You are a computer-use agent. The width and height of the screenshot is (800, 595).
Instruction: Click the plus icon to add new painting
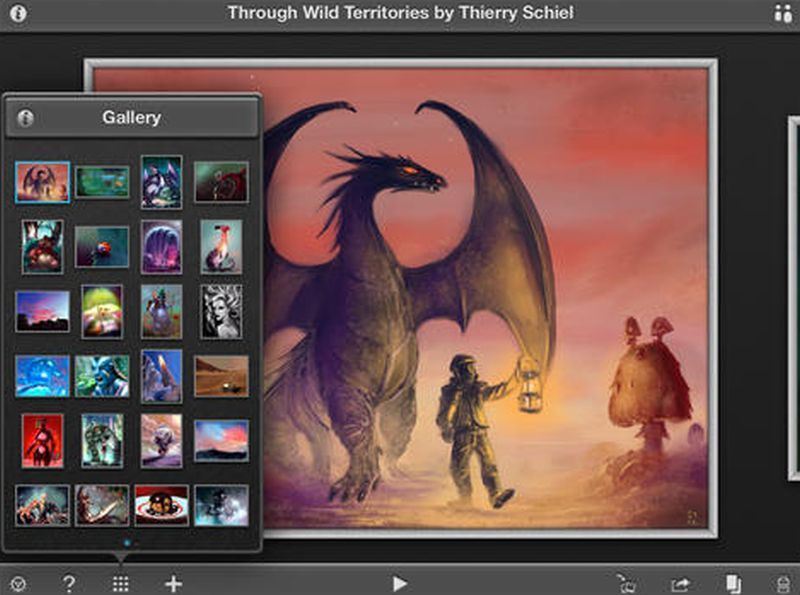click(173, 584)
